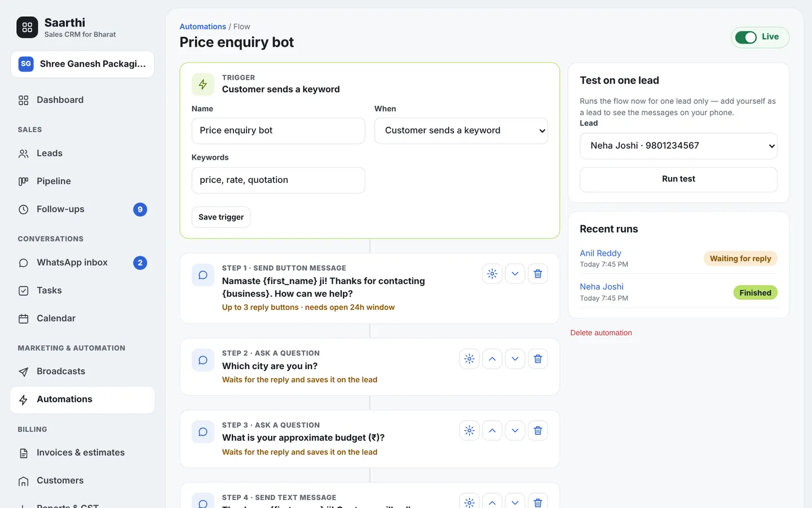Screen dimensions: 812x508
Task: Open Anil Reddy's recent run
Action: [601, 253]
